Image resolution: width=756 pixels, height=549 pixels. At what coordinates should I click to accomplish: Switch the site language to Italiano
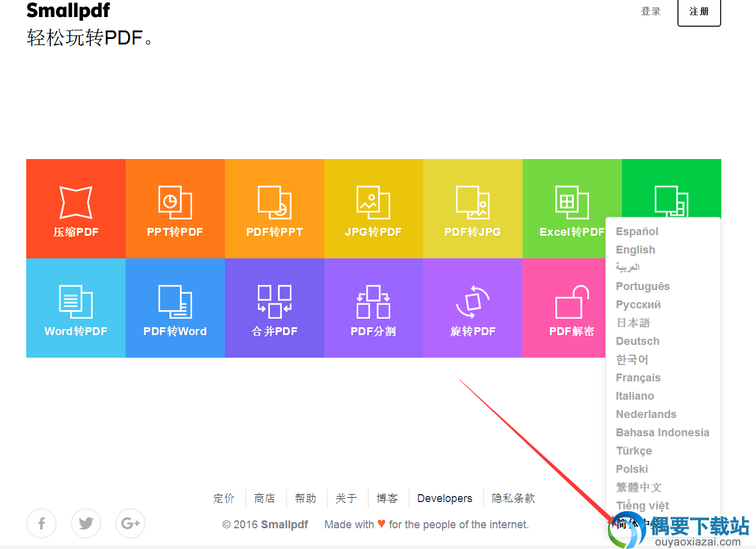pyautogui.click(x=635, y=396)
